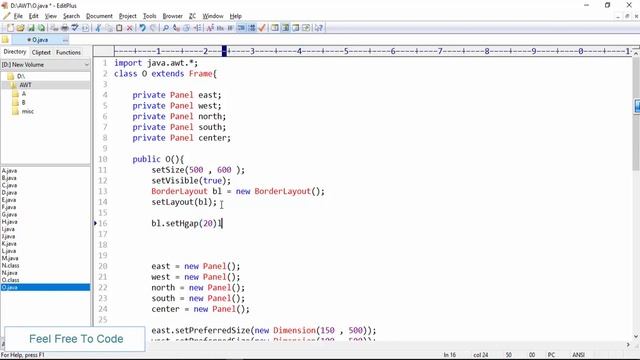Select highlighted O.java in the file list
This screenshot has width=640, height=360.
click(45, 287)
